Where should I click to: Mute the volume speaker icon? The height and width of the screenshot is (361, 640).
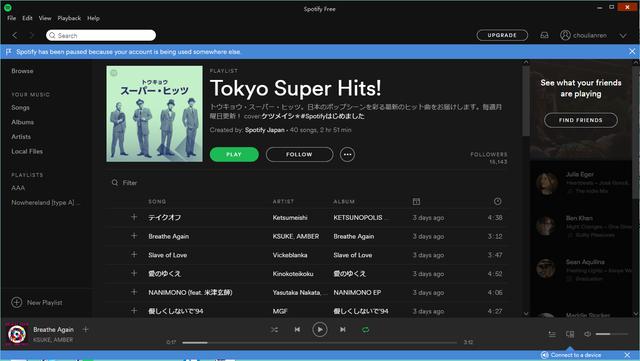pyautogui.click(x=587, y=334)
